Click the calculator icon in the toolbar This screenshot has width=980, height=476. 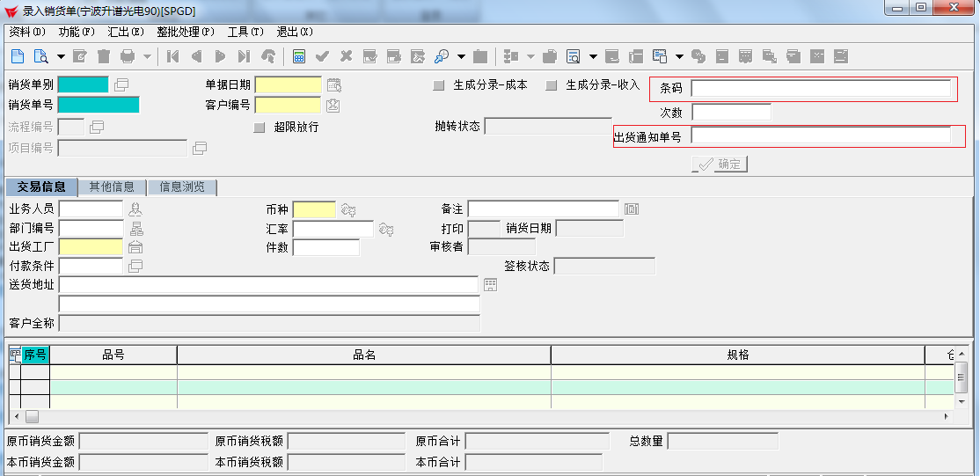(x=299, y=56)
